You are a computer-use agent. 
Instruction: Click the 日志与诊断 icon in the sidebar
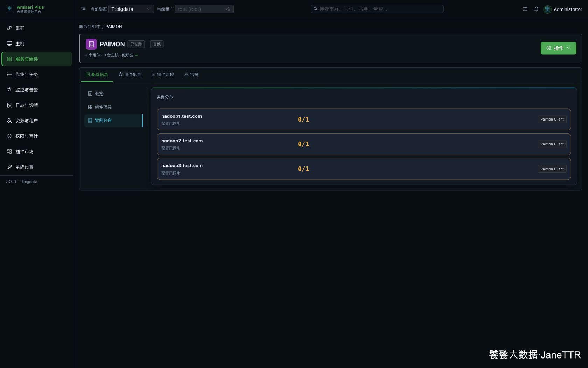9,105
